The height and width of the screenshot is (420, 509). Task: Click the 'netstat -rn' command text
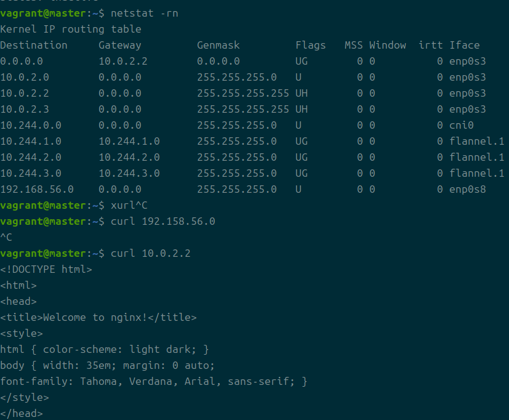pyautogui.click(x=145, y=13)
